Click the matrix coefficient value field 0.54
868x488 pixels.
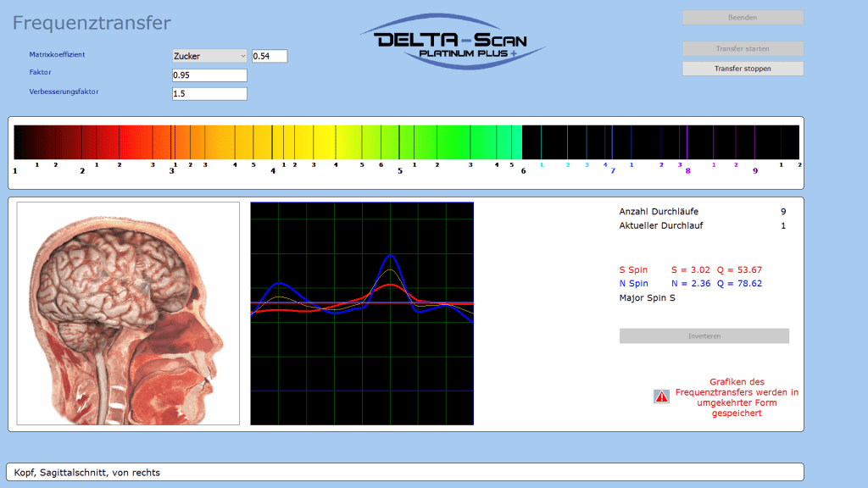(x=270, y=56)
